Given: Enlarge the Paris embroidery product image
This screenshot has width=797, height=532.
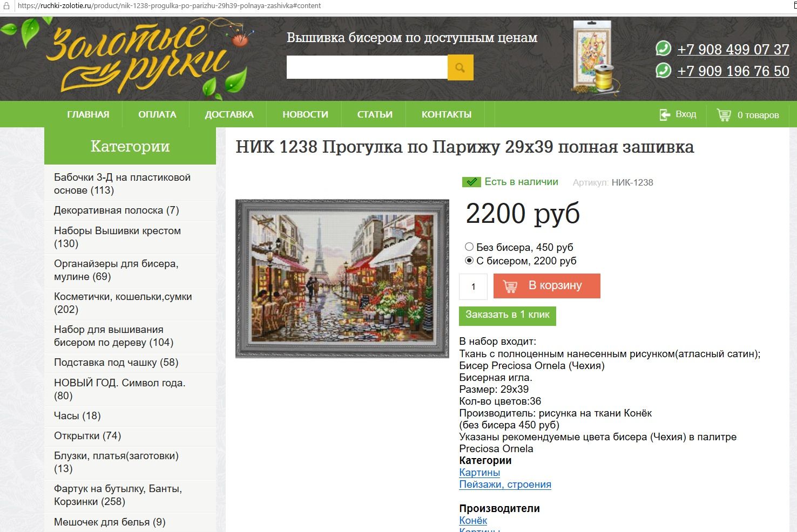Looking at the screenshot, I should pos(342,278).
